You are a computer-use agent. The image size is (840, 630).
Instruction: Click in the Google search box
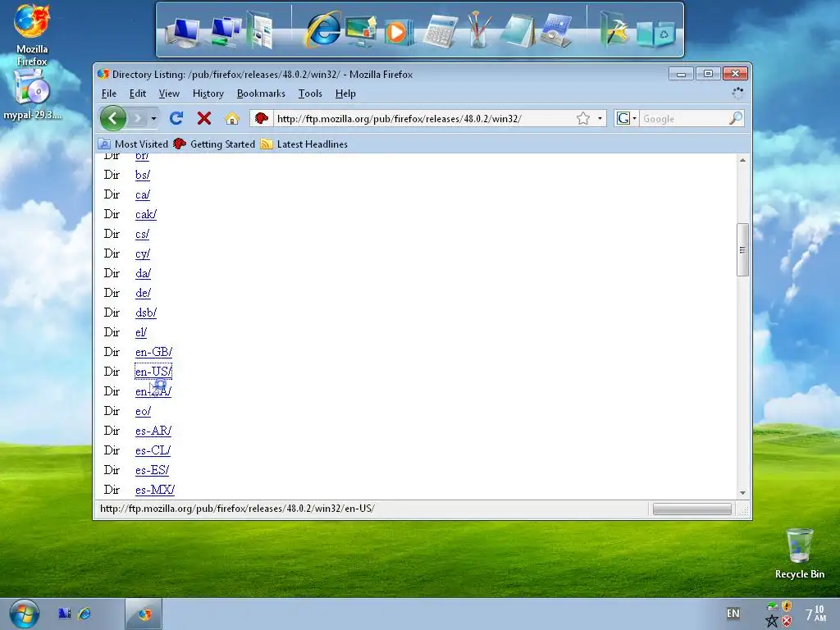click(685, 118)
